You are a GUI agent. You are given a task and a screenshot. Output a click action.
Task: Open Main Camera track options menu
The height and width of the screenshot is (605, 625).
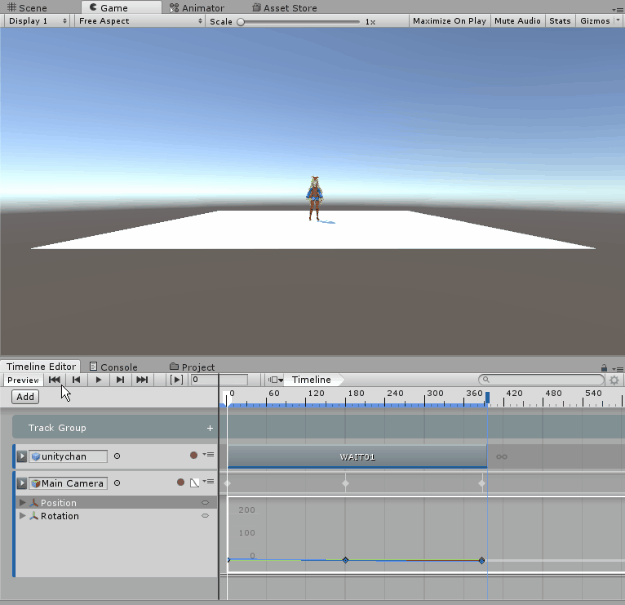(208, 481)
